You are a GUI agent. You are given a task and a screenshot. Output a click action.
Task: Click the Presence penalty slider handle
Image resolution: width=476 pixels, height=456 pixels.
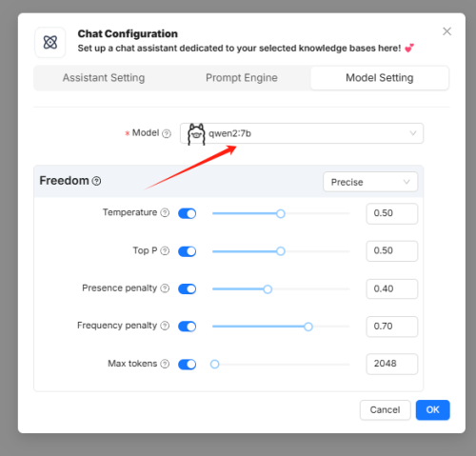[268, 289]
